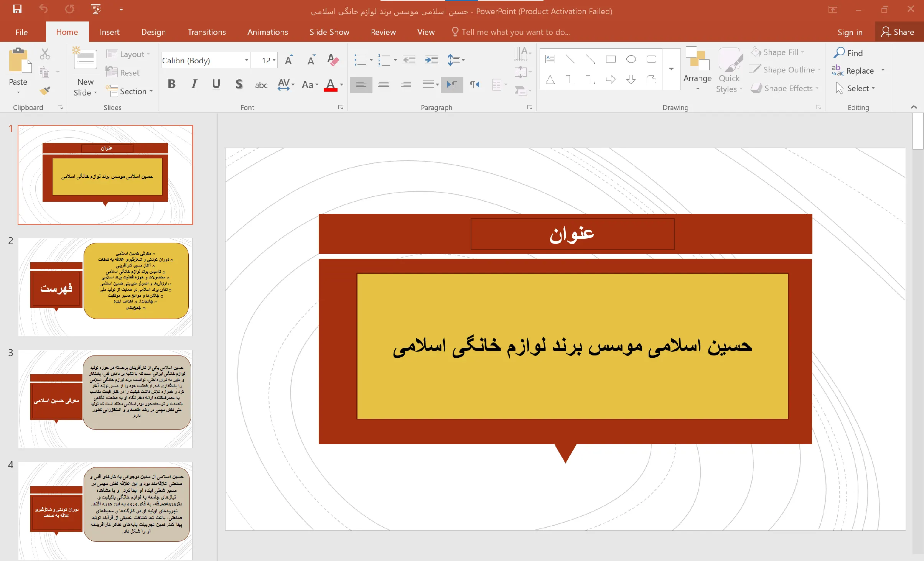Click the Undo arrow in the title bar
This screenshot has width=924, height=561.
43,9
